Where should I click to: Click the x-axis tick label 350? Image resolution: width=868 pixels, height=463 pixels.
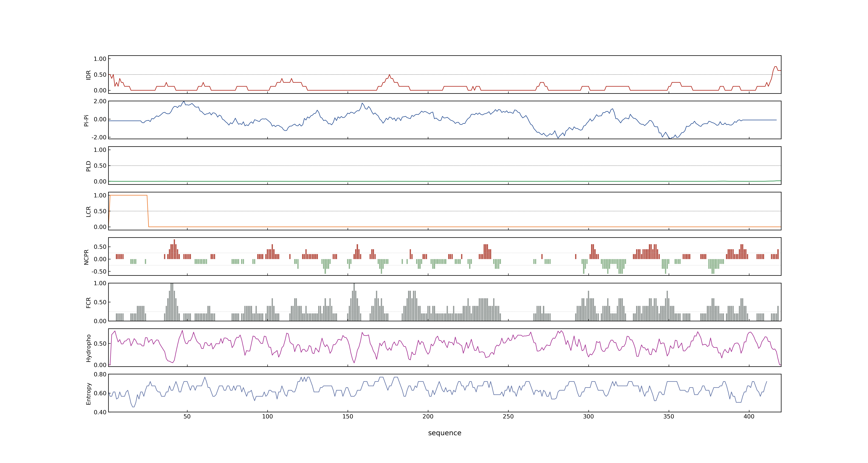pos(669,416)
